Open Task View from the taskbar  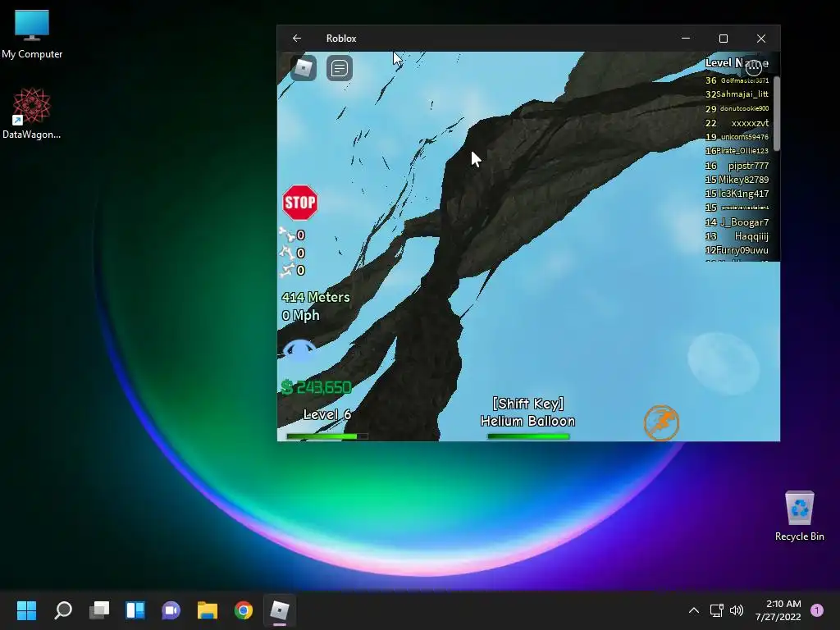[99, 610]
